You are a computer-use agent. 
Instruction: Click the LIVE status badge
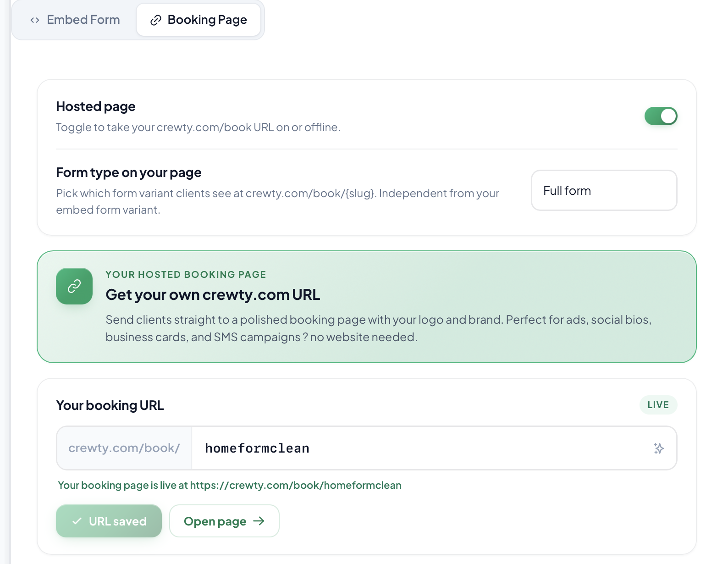coord(658,405)
